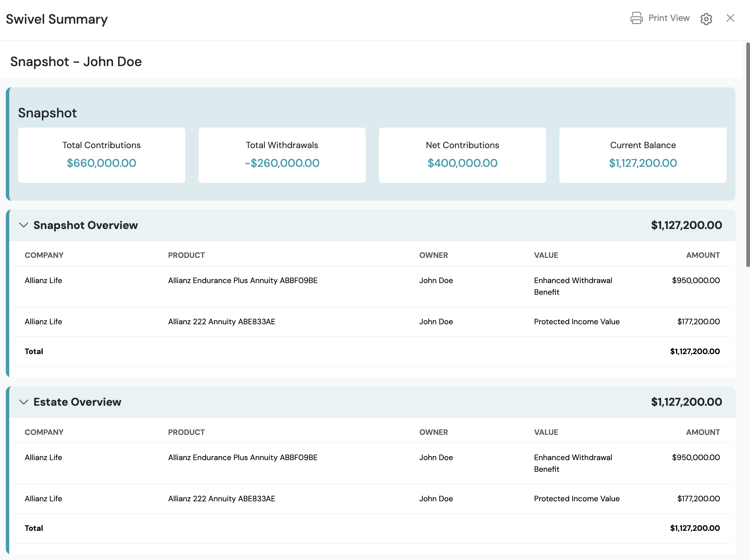750x560 pixels.
Task: Click the vertical scrollbar thumb
Action: 748,154
